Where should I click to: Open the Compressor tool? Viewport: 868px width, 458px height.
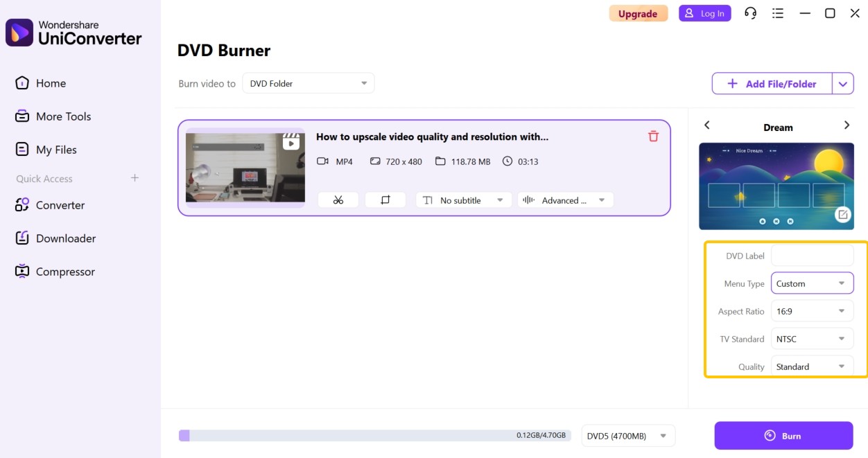tap(65, 272)
